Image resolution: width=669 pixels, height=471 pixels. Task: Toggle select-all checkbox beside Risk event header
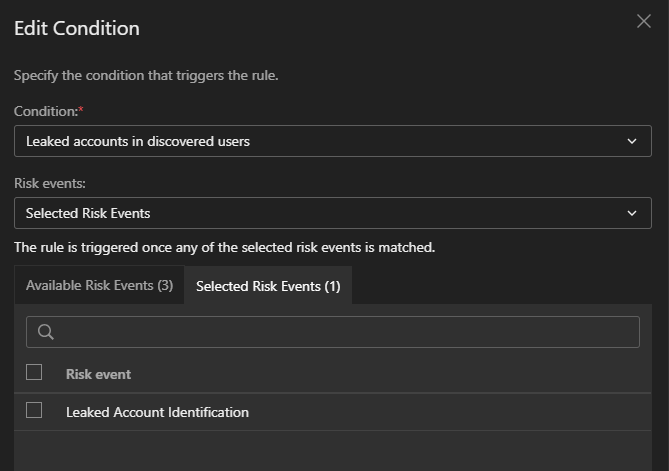pos(34,372)
